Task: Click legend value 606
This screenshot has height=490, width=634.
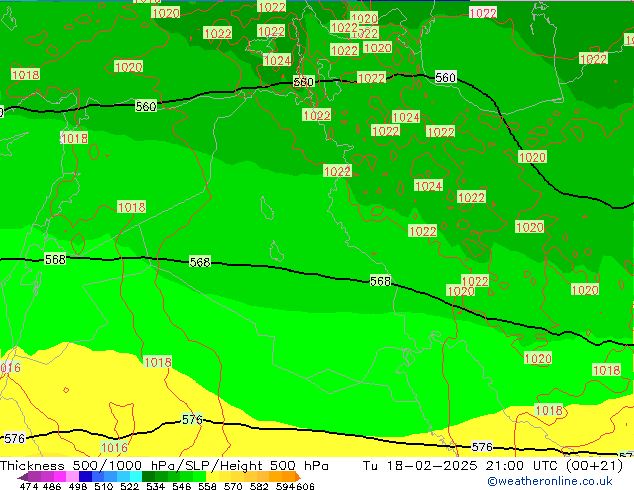Action: coord(305,486)
